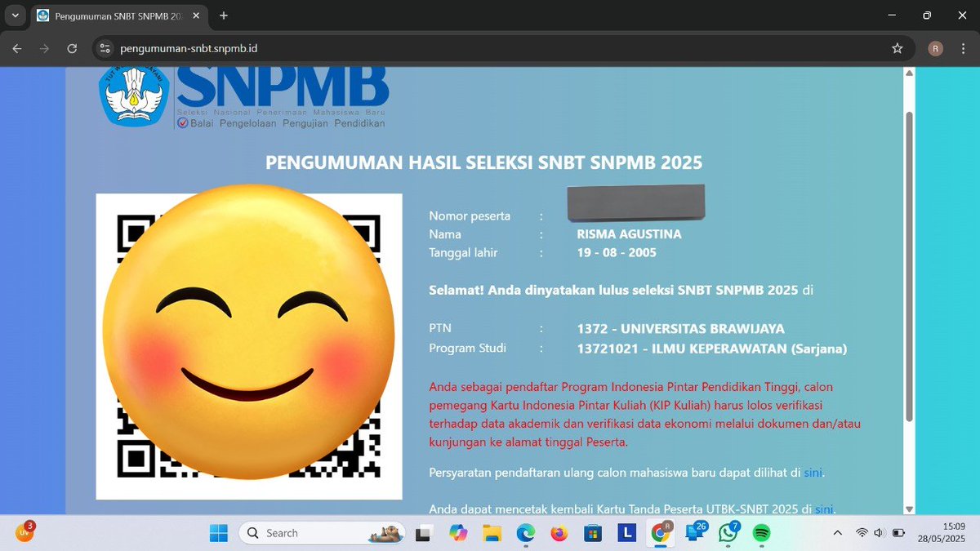Screen dimensions: 980x551
Task: Open Firefox from the taskbar
Action: tap(559, 533)
